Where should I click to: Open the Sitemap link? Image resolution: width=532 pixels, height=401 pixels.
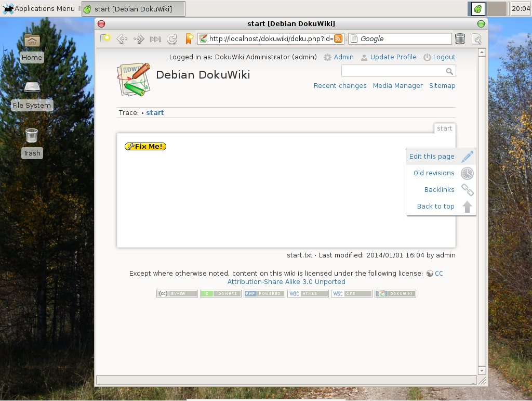(442, 86)
